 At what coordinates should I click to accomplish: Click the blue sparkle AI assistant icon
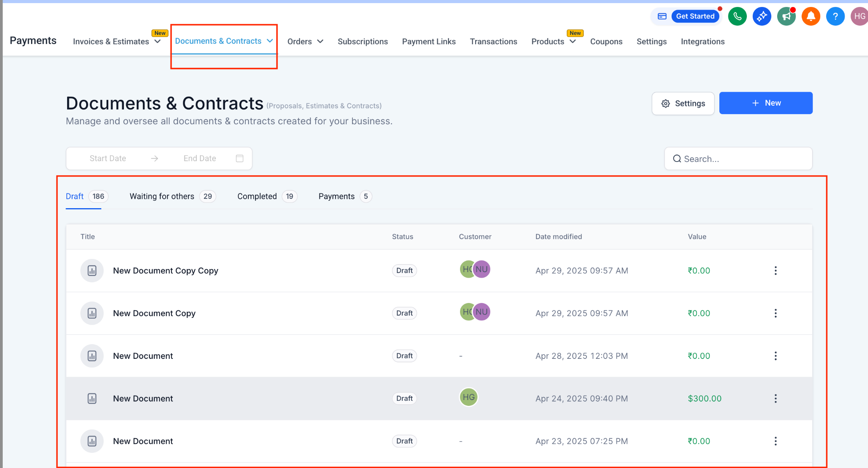tap(762, 16)
